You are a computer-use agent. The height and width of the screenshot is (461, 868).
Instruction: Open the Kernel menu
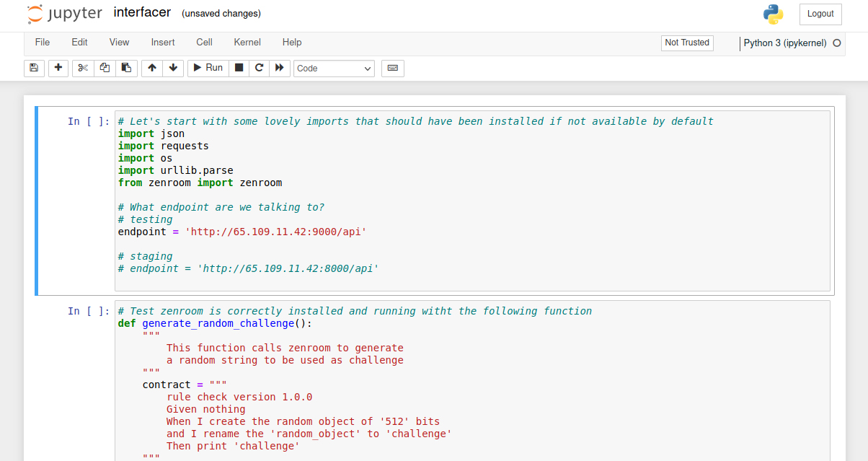coord(247,43)
